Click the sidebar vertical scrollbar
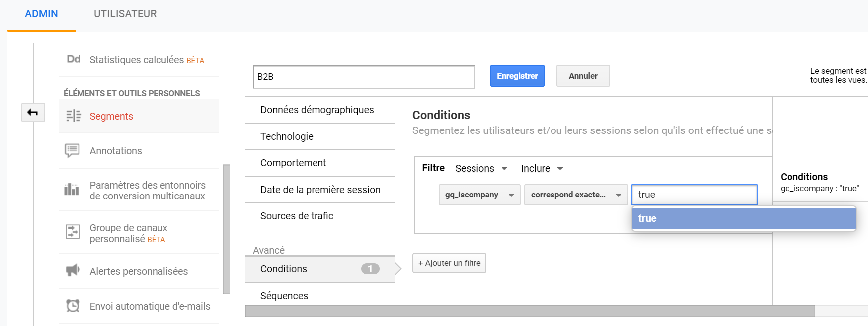This screenshot has height=326, width=868. click(227, 229)
